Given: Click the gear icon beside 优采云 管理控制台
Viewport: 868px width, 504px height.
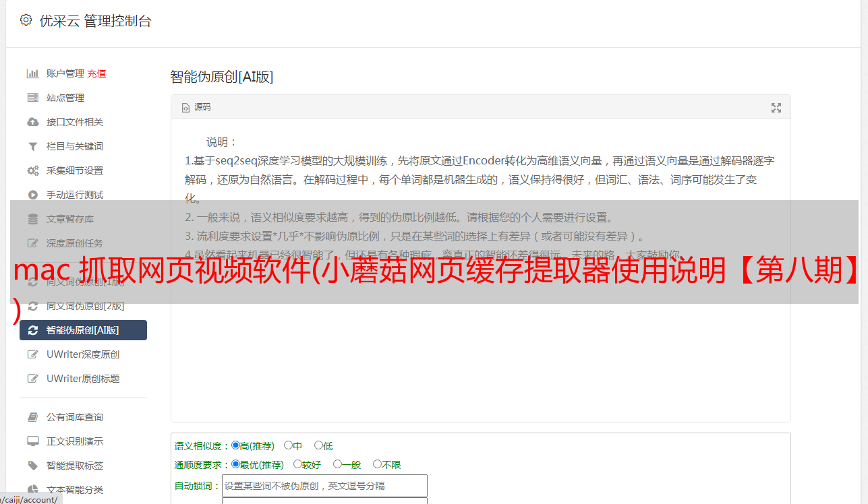Looking at the screenshot, I should (26, 20).
